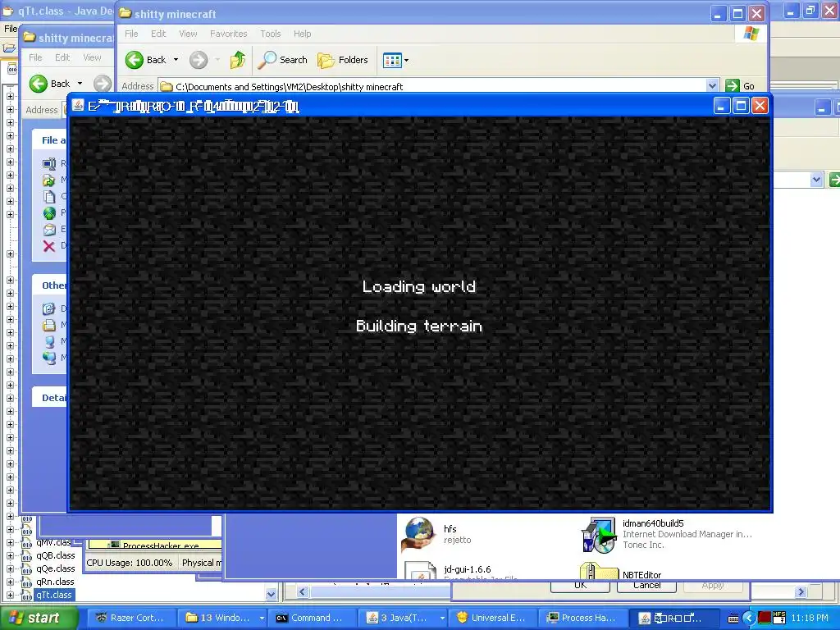Expand the qRn.class tree node
840x630 pixels.
[x=10, y=582]
